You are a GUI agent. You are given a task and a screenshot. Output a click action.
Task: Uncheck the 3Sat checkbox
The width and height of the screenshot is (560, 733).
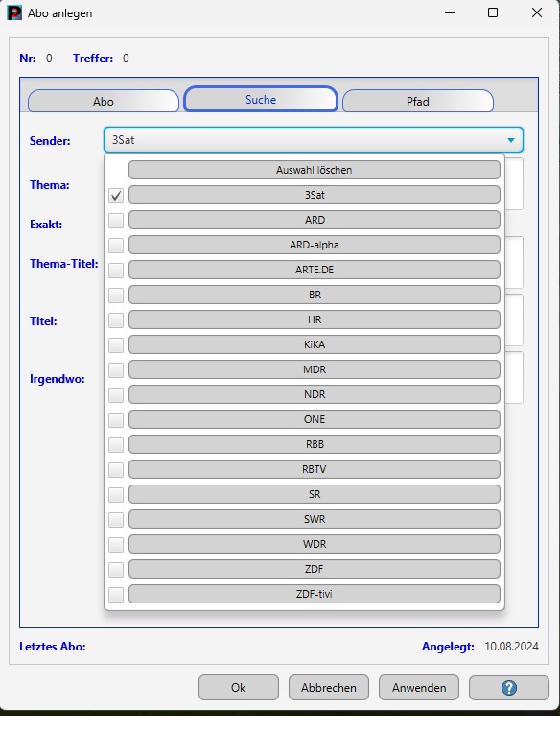pyautogui.click(x=116, y=195)
